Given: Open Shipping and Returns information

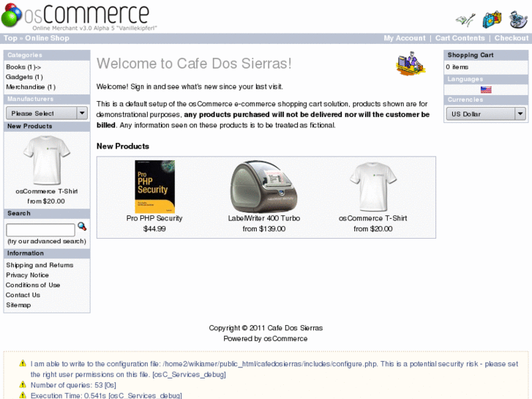Looking at the screenshot, I should (40, 265).
